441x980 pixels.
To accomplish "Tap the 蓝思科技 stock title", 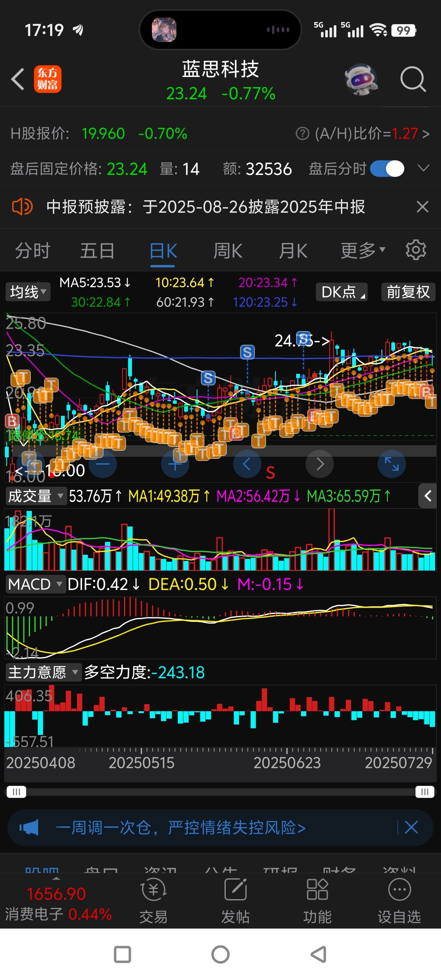I will 220,69.
